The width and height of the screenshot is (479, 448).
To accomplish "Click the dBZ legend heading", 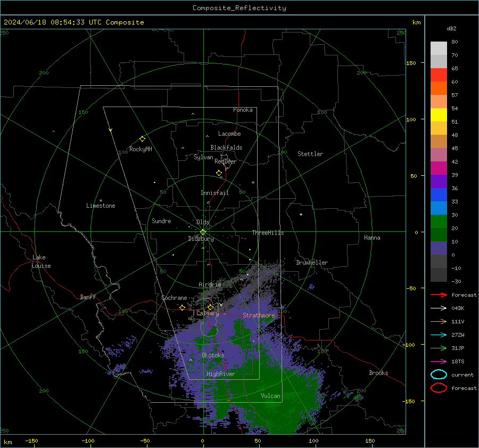I will point(451,28).
